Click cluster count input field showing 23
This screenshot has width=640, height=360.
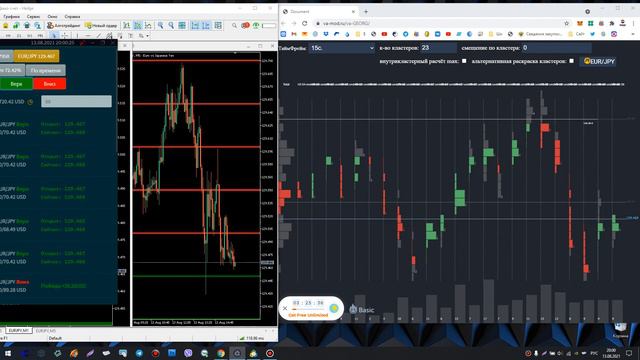438,48
